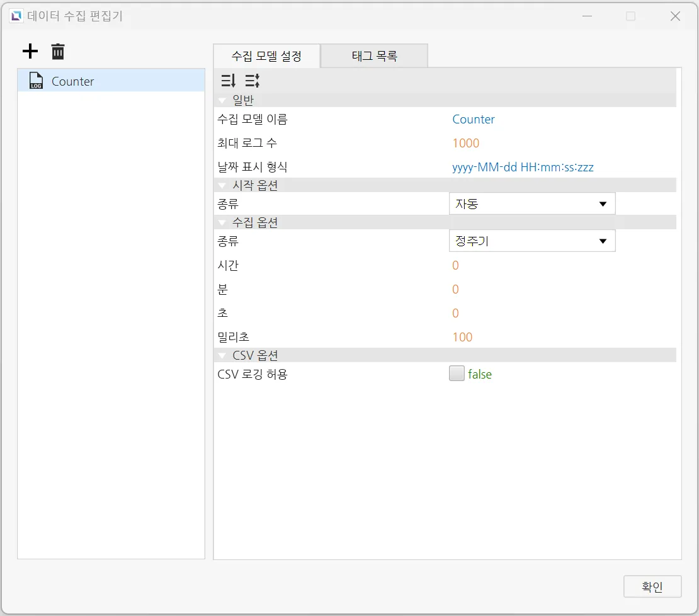699x616 pixels.
Task: Switch to the 태그 목록 tab
Action: (374, 56)
